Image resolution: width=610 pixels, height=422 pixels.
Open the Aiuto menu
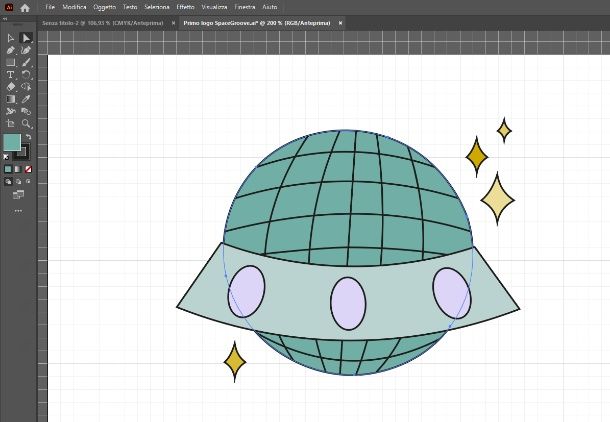[x=270, y=7]
